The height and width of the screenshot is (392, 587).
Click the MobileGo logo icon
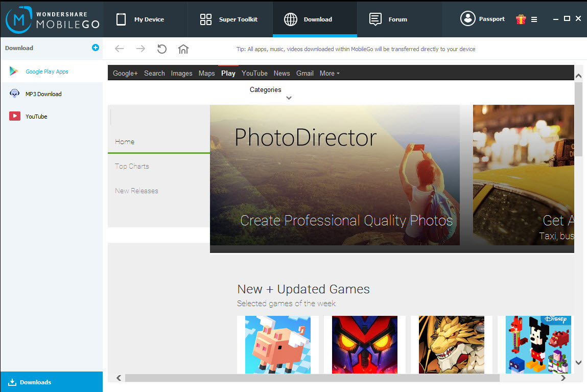tap(19, 19)
